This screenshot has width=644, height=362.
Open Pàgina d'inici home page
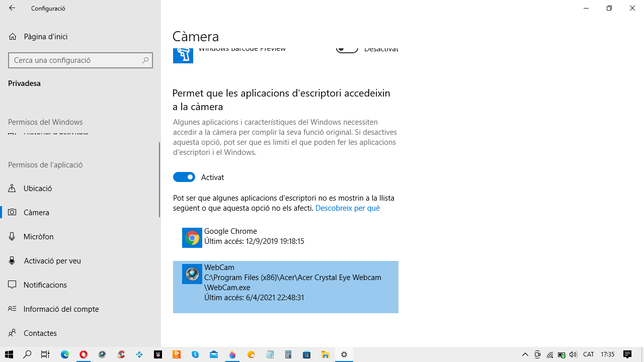45,36
